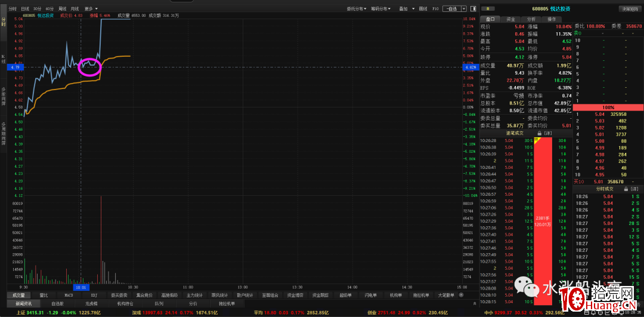The image size is (644, 317).
Task: Select the MACD indicator tab
Action: coord(69,295)
